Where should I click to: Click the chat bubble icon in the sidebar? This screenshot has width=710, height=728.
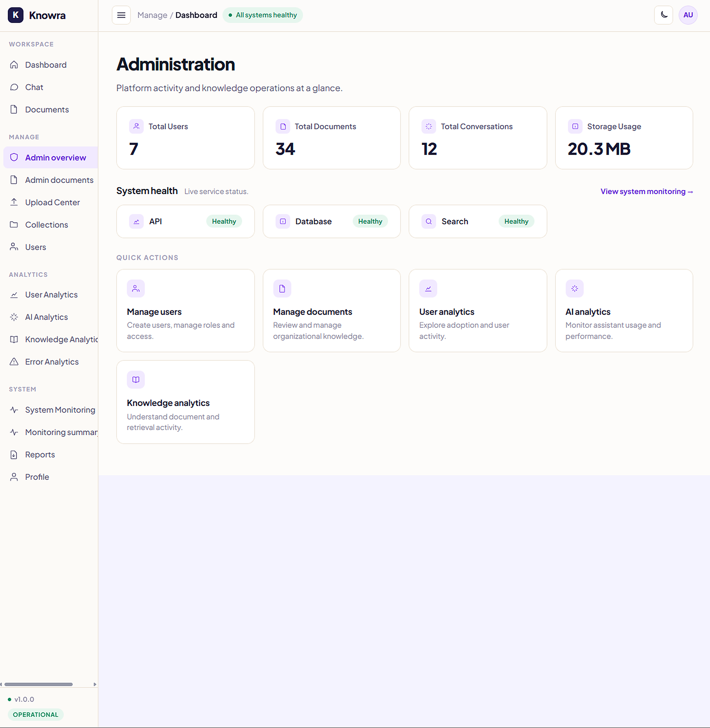pyautogui.click(x=14, y=87)
